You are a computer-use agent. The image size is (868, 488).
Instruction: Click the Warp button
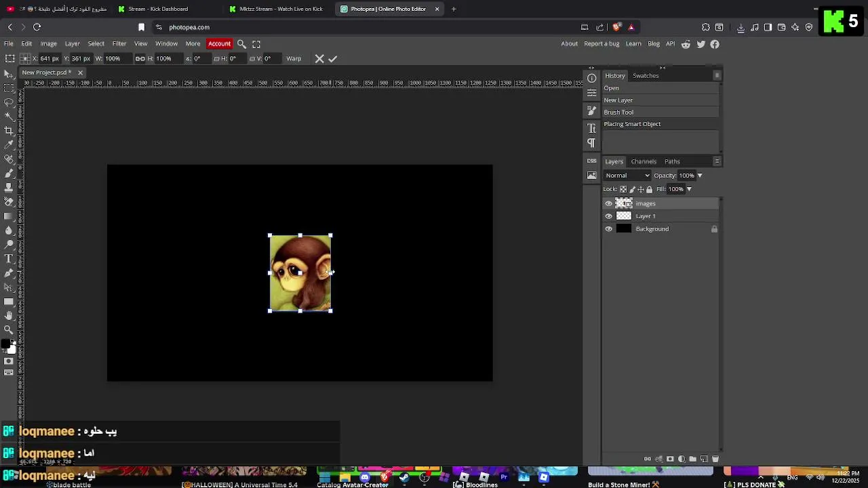tap(294, 58)
